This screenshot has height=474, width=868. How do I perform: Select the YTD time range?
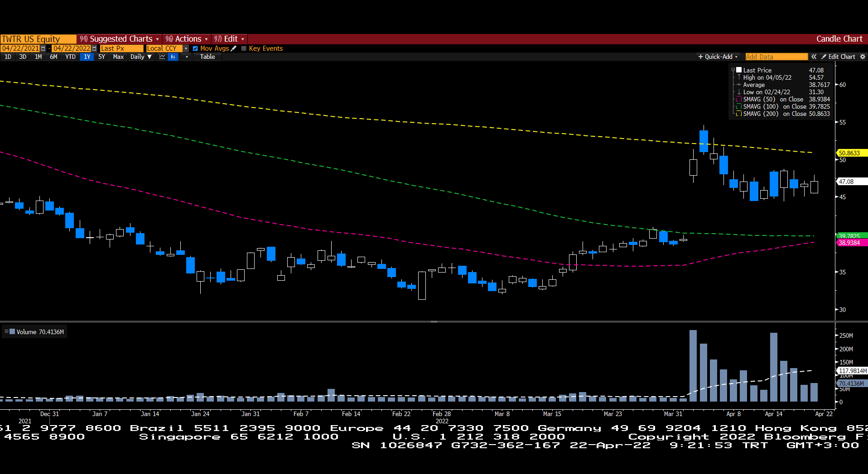coord(70,57)
